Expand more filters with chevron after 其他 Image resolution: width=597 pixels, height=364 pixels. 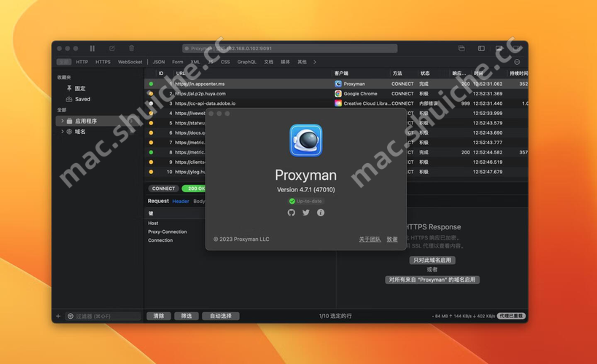(x=315, y=62)
